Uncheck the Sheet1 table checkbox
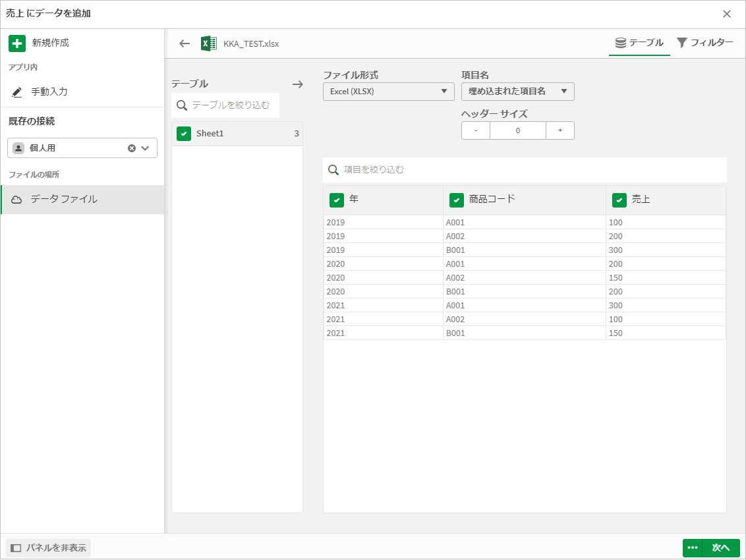Viewport: 746px width, 560px height. (x=184, y=134)
